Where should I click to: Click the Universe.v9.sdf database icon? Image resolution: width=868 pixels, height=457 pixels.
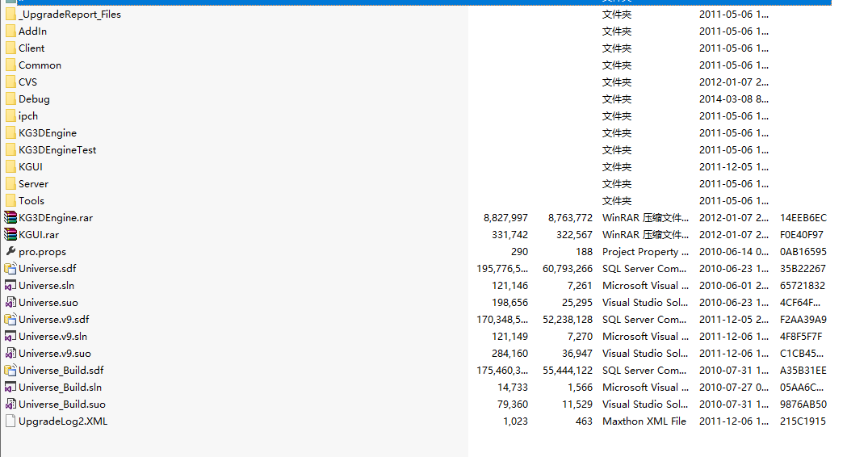point(10,320)
